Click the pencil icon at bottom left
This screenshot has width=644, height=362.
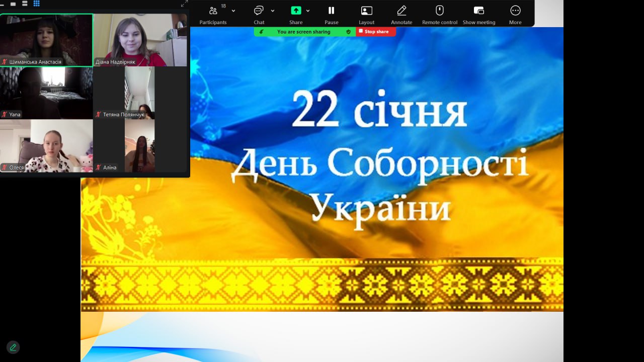(13, 347)
